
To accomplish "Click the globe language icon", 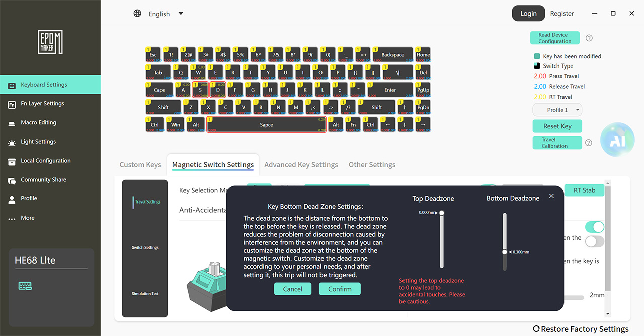I will click(137, 14).
